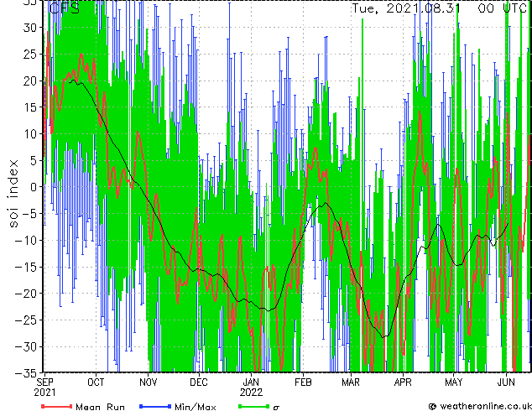
Task: Click the 'Min/Max' legend label
Action: tap(195, 407)
